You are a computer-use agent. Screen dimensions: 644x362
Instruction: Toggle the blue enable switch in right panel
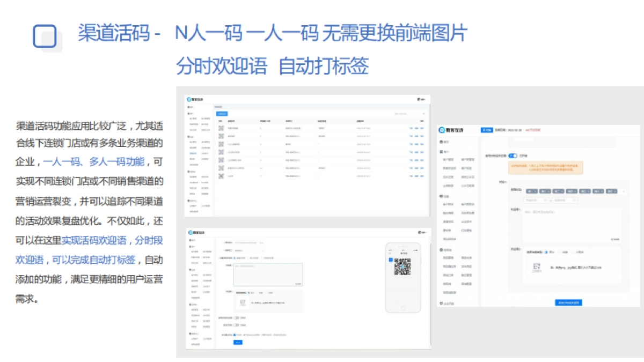pos(513,156)
